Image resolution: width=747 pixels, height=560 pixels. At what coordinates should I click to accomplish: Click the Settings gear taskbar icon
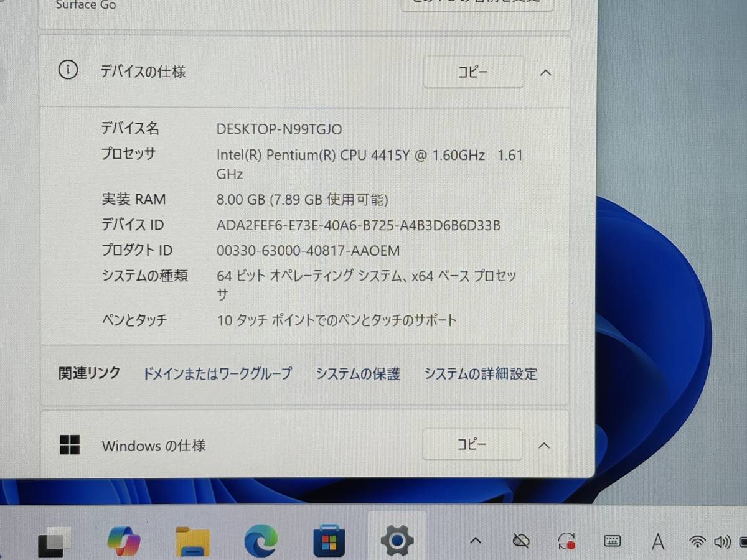pyautogui.click(x=397, y=541)
